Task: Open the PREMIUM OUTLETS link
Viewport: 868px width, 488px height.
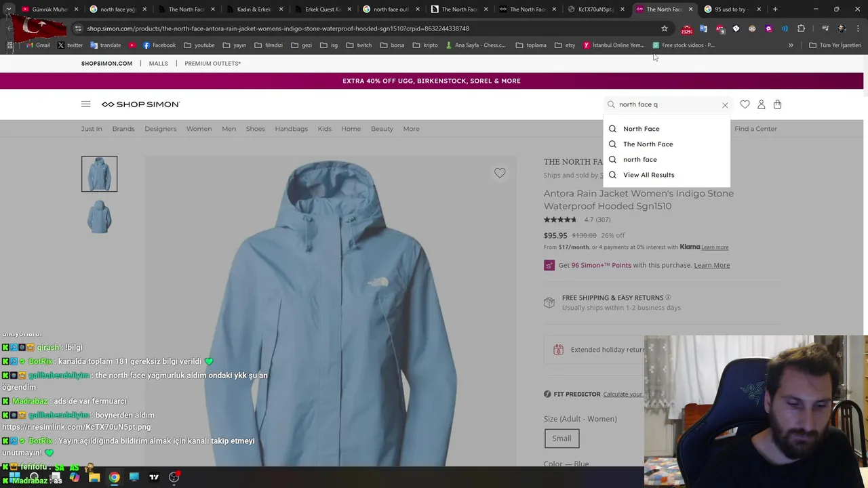Action: click(x=213, y=64)
